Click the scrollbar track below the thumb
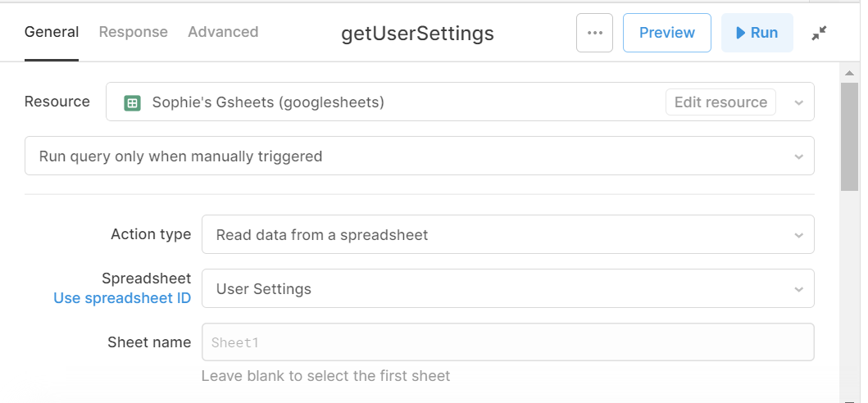 pyautogui.click(x=849, y=293)
